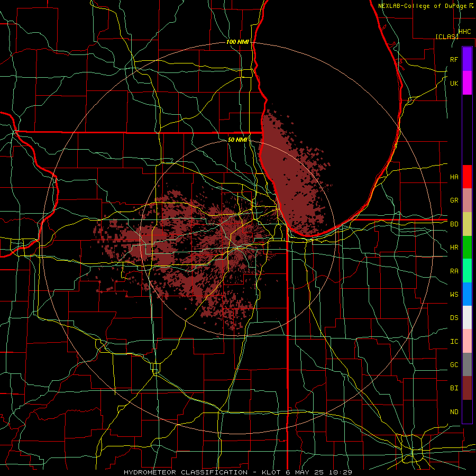
Task: Click the "50 NMI" range ring label
Action: [237, 140]
